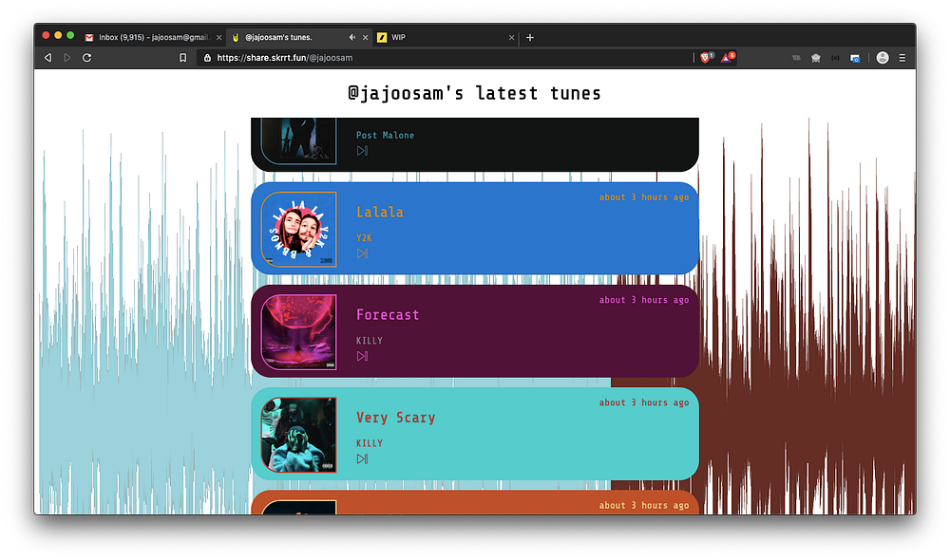Open the browser hamburger menu
The width and height of the screenshot is (950, 560).
point(902,58)
